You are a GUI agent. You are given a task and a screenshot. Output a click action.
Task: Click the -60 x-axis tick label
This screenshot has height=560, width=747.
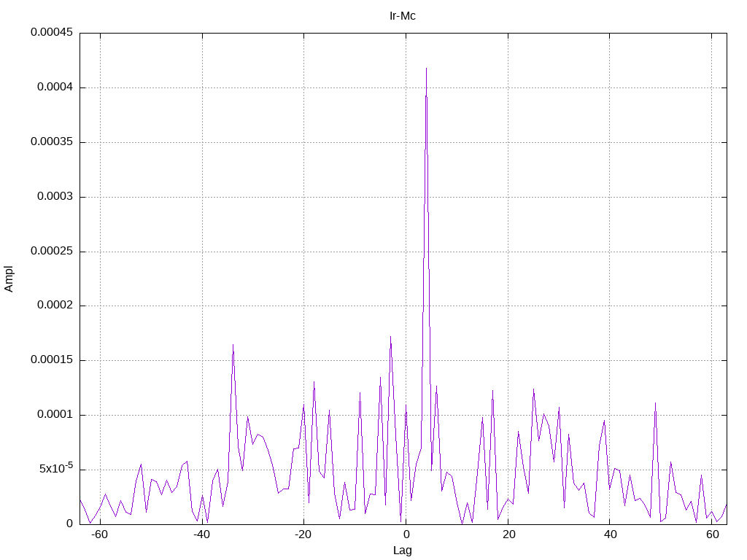point(98,534)
